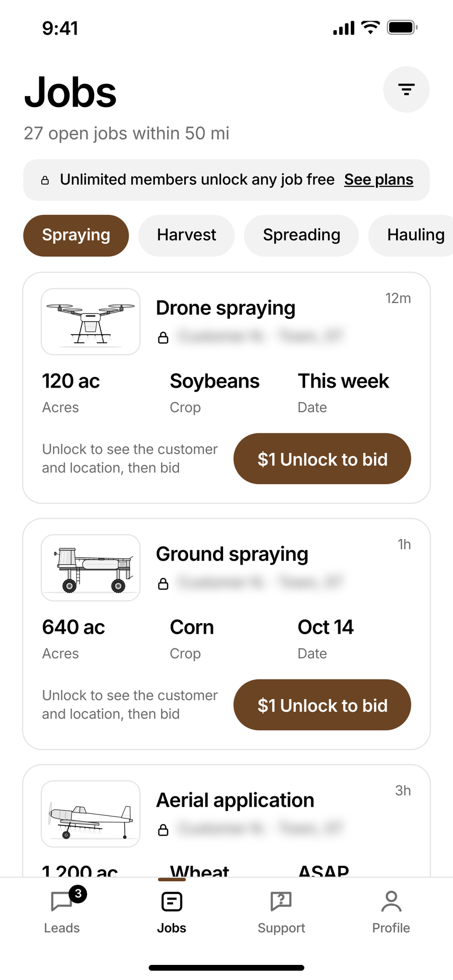Tap the Drone spraying lock icon
Viewport: 453px width, 980px height.
(x=163, y=337)
